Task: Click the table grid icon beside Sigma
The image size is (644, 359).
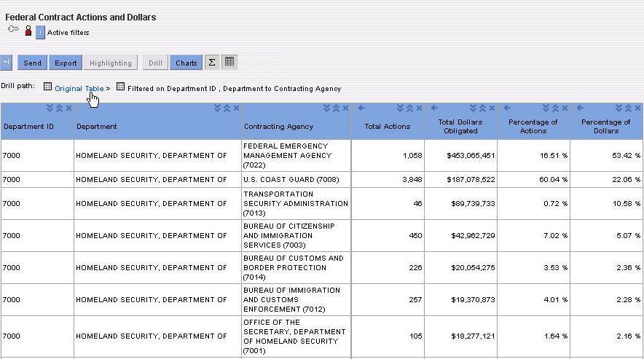Action: (x=229, y=62)
